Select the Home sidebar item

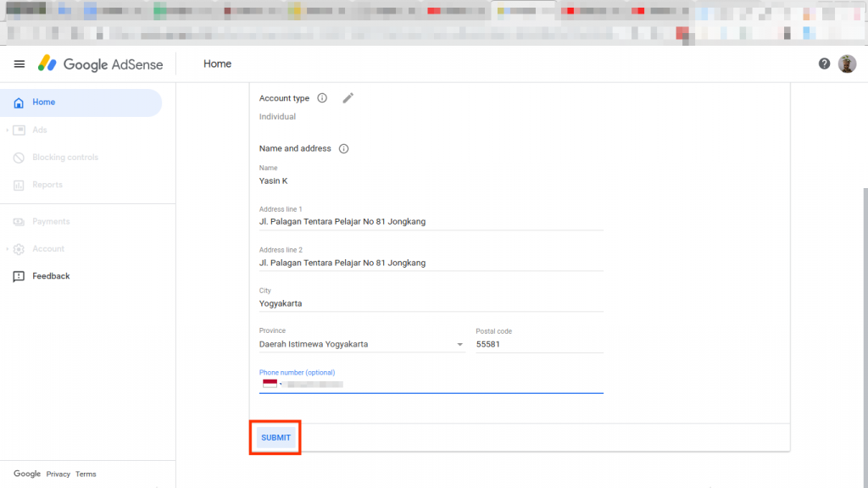click(x=45, y=102)
